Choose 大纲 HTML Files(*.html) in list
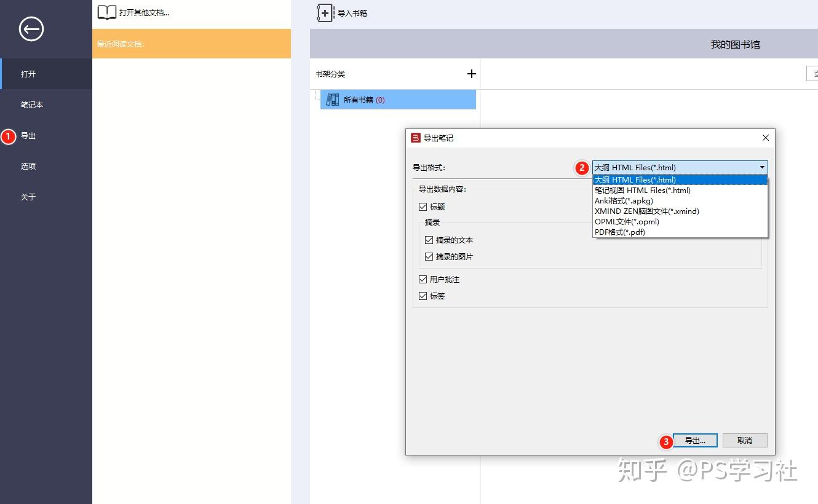Viewport: 818px width, 504px height. [x=680, y=180]
